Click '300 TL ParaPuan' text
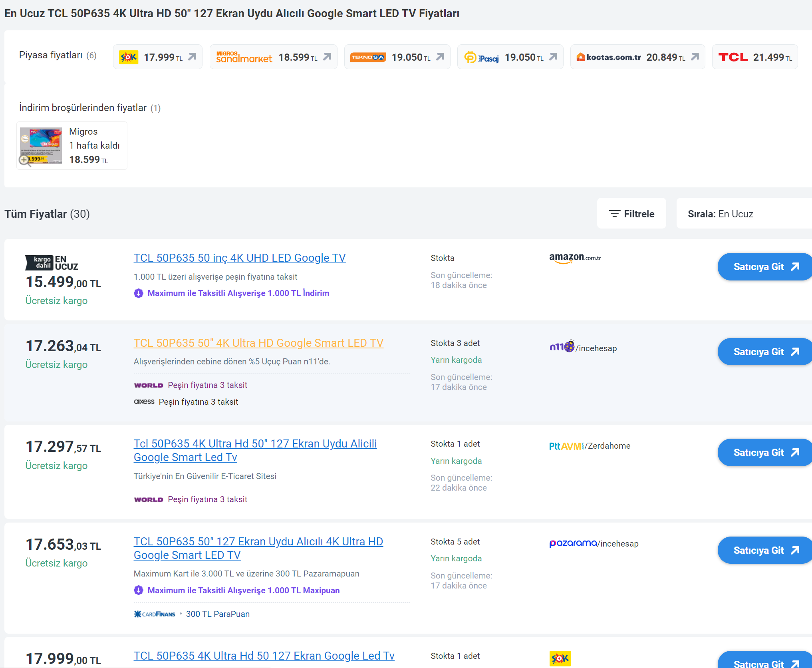Screen dimensions: 812x668 pyautogui.click(x=218, y=614)
